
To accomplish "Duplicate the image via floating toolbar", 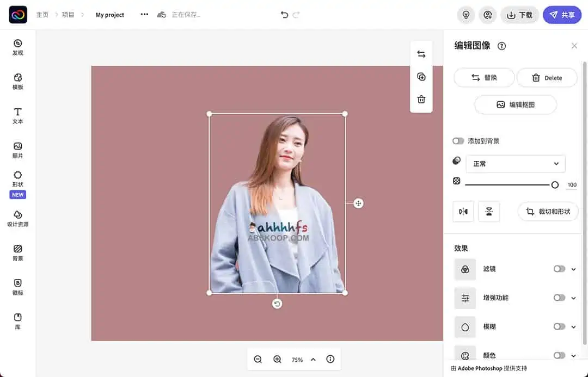I will point(421,76).
